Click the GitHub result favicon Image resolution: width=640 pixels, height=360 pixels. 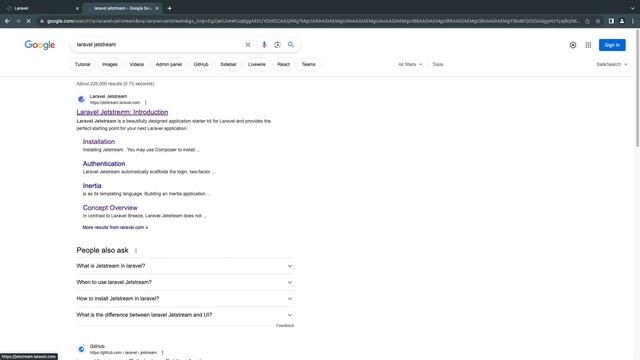point(81,349)
